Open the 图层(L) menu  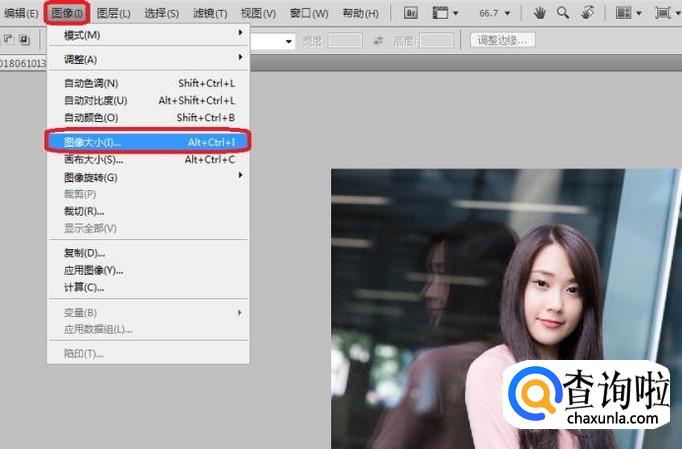[113, 13]
